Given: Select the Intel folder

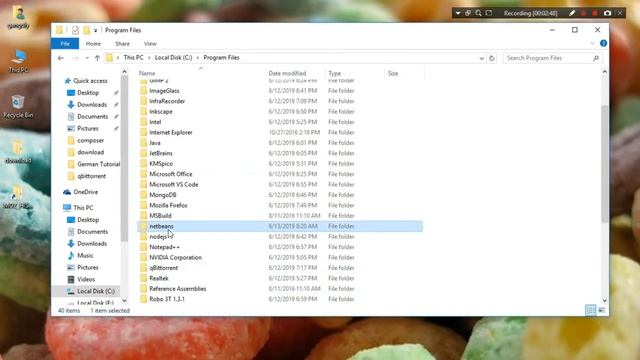Looking at the screenshot, I should coord(155,122).
